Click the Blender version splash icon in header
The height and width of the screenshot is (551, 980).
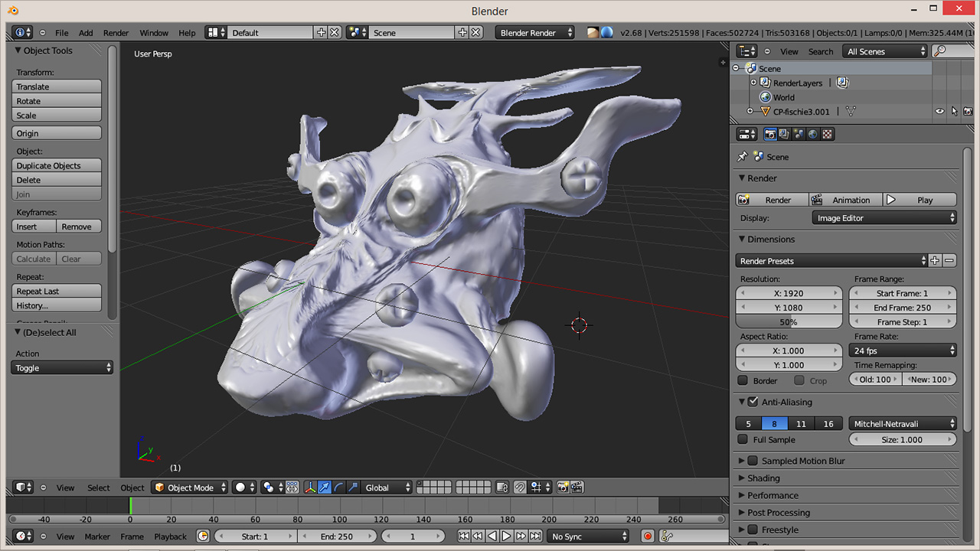click(x=606, y=32)
